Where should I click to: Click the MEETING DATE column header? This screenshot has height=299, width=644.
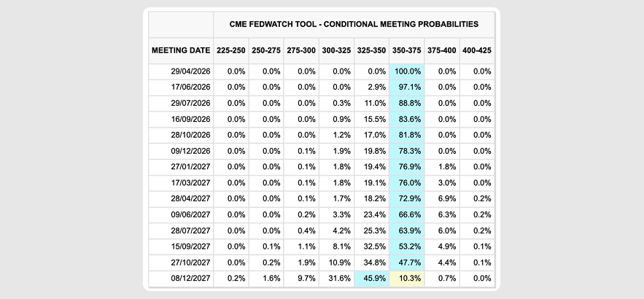pos(180,50)
